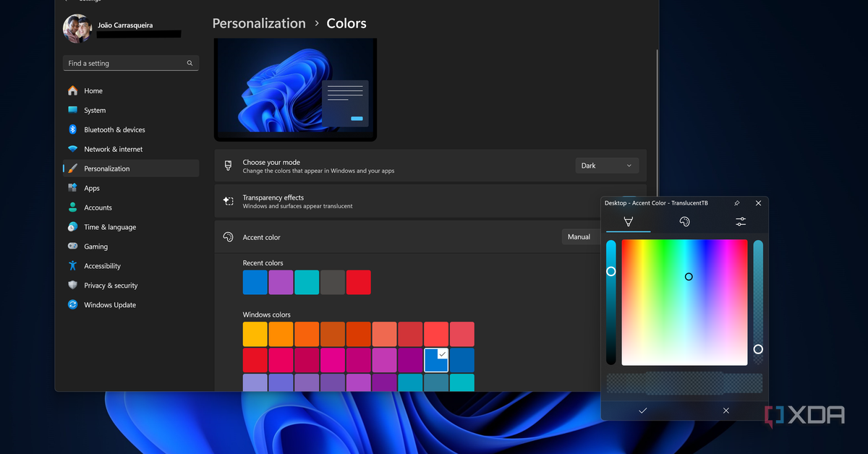Switch to the color spectrum tab
The height and width of the screenshot is (454, 868).
click(628, 221)
